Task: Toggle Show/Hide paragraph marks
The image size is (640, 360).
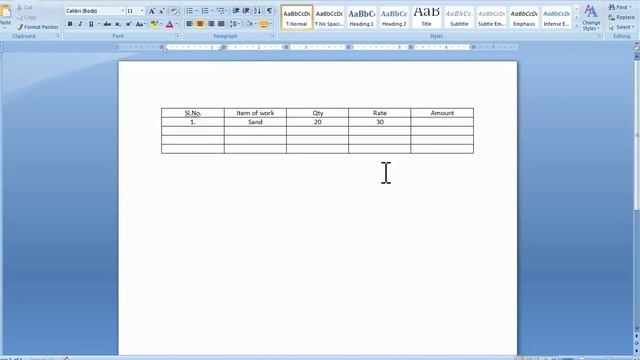Action: 269,11
